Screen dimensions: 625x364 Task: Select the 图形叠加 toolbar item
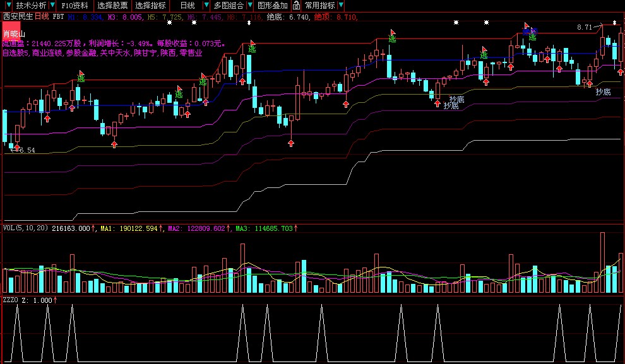click(272, 5)
